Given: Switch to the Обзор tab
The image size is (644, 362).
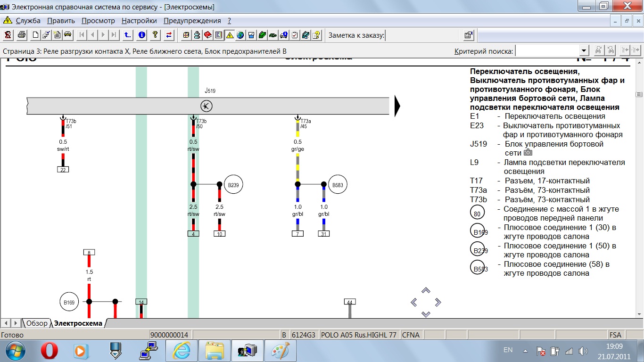Looking at the screenshot, I should coord(37,323).
